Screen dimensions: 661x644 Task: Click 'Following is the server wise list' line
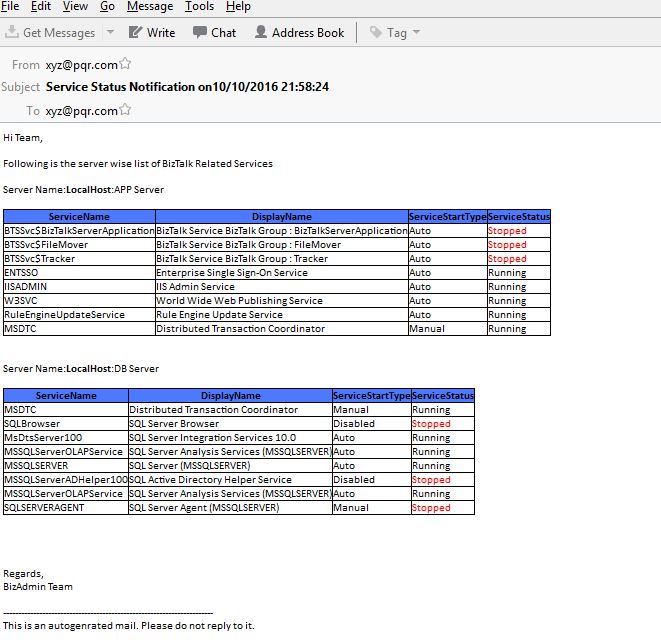pos(138,164)
